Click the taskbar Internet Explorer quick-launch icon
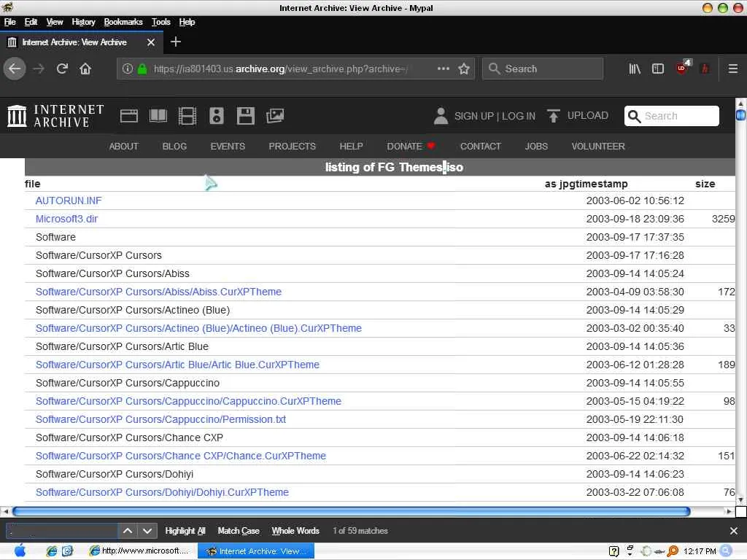Screen dimensions: 747x560 52,551
